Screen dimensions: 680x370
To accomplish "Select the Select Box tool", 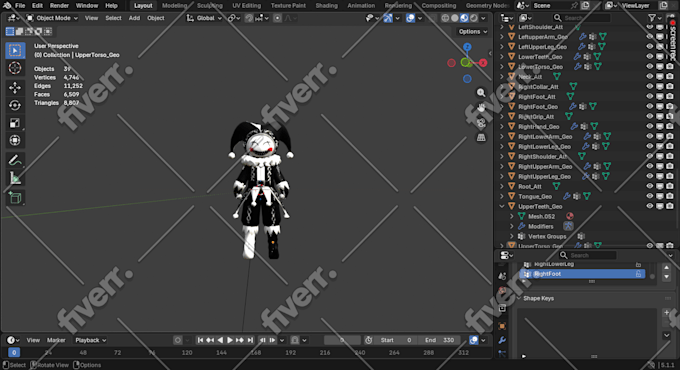I will coord(15,50).
